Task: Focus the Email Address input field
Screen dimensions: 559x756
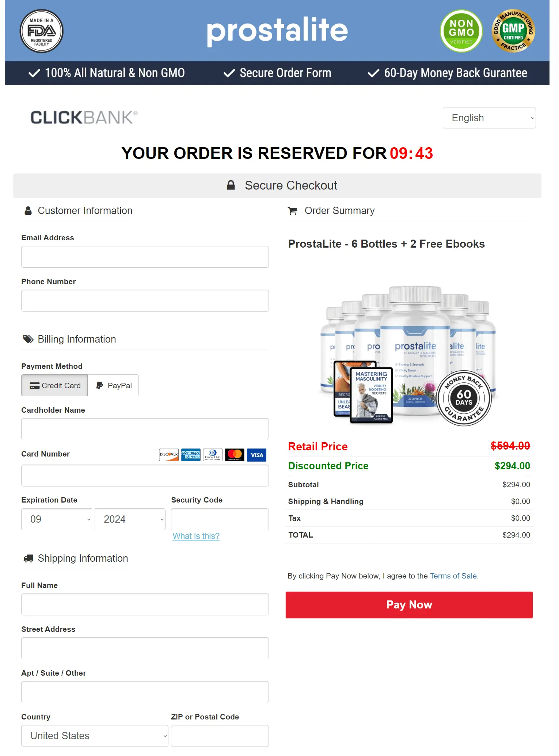Action: coord(145,257)
